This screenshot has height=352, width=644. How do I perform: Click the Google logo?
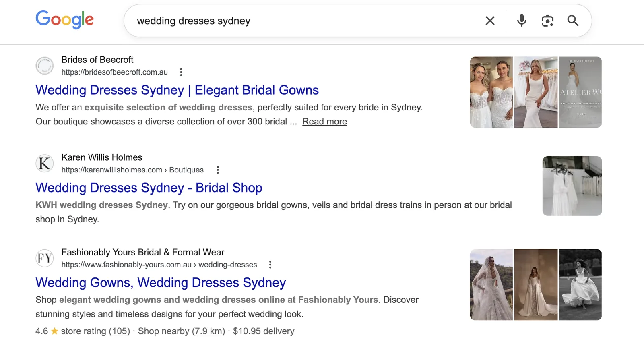[65, 20]
